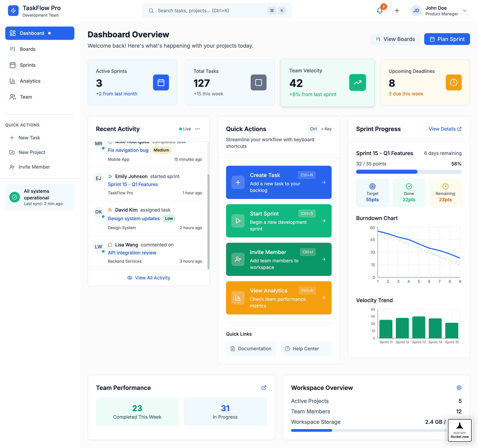Click New Task quick action in sidebar
The height and width of the screenshot is (448, 478).
point(40,138)
